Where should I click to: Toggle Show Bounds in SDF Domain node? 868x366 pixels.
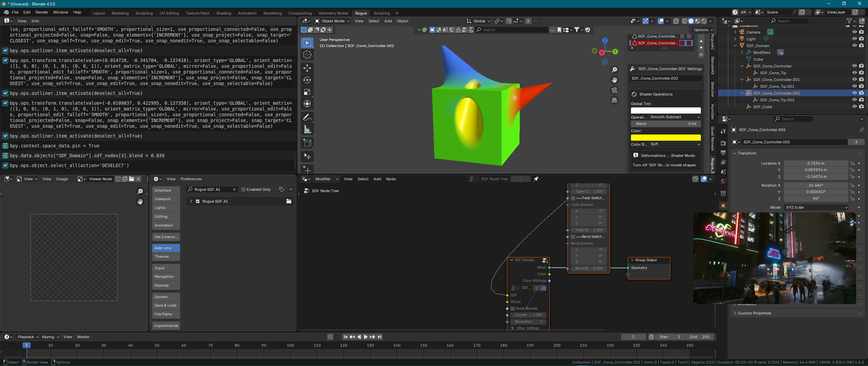(513, 308)
